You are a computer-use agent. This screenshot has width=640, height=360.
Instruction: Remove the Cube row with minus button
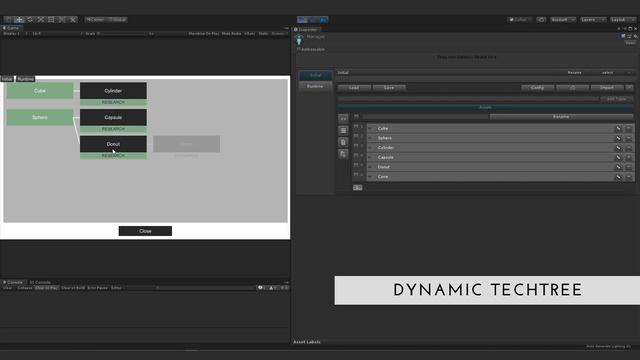629,129
